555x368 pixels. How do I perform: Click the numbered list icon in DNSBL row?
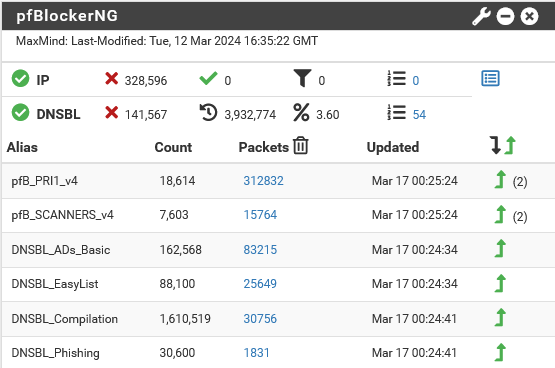point(396,113)
